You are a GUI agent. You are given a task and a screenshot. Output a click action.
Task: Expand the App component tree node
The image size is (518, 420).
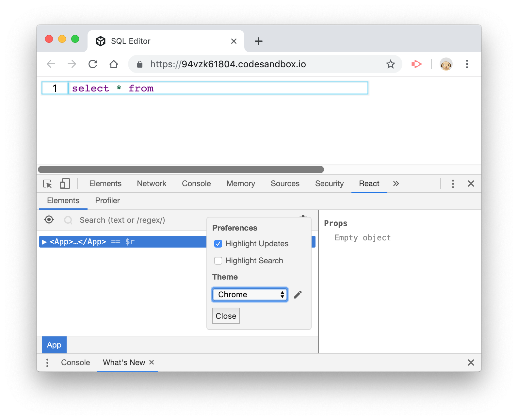[44, 242]
